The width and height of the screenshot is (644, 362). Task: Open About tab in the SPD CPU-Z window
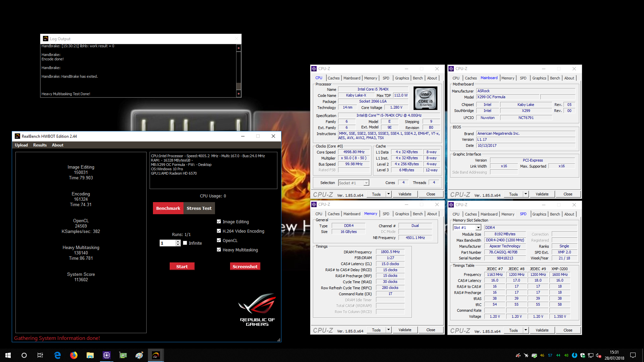569,214
